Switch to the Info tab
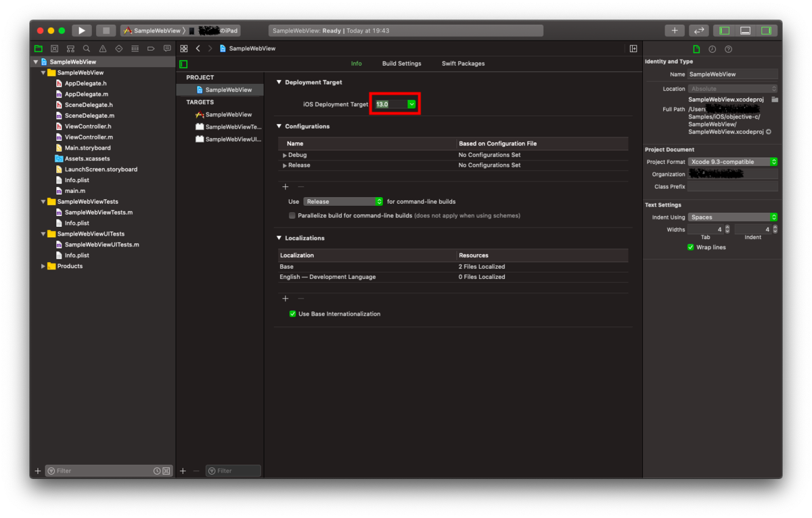The height and width of the screenshot is (518, 812). coord(356,64)
